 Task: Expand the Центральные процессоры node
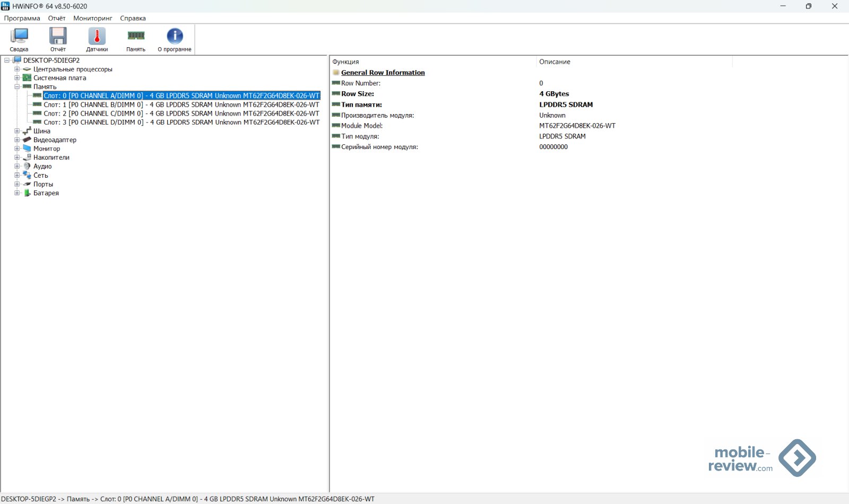coord(17,69)
